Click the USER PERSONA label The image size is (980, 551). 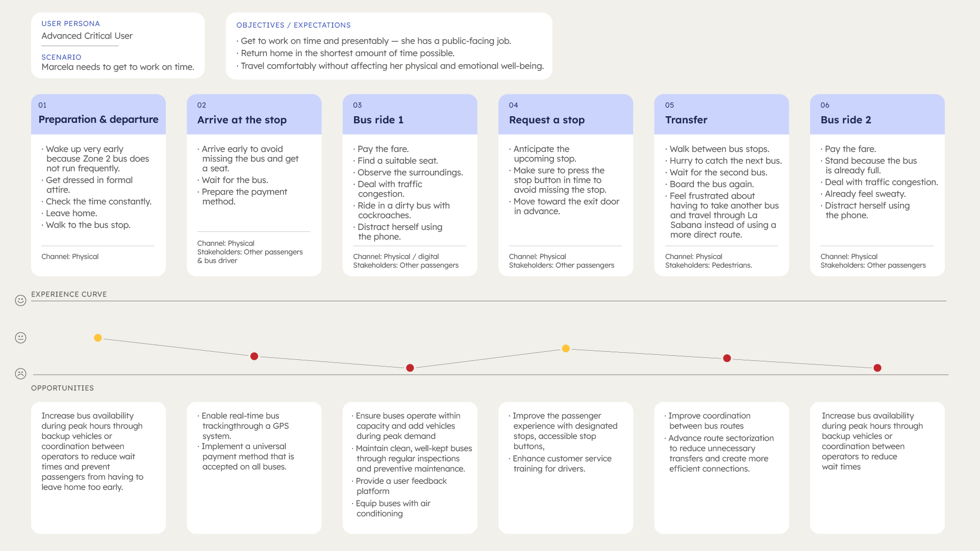[x=70, y=23]
